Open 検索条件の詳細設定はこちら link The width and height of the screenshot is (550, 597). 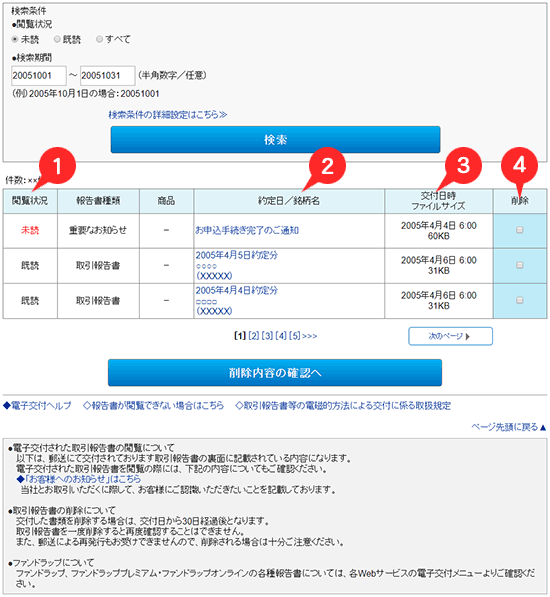tap(167, 115)
